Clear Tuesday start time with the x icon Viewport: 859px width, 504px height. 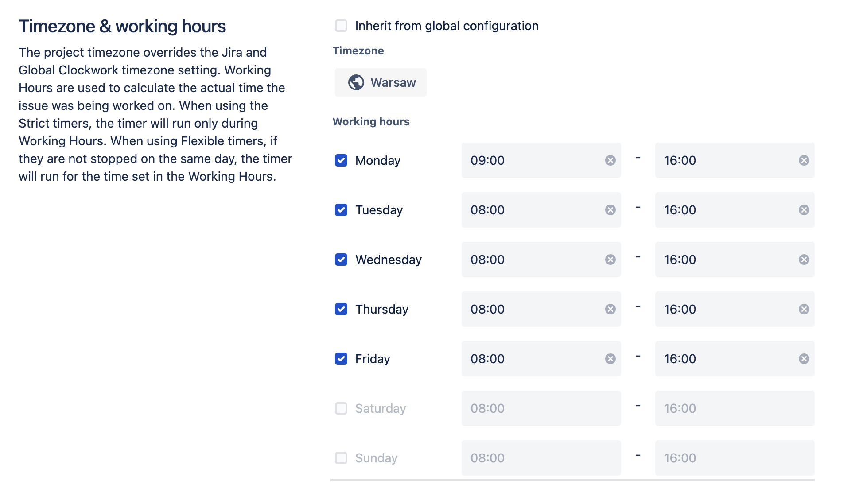610,210
